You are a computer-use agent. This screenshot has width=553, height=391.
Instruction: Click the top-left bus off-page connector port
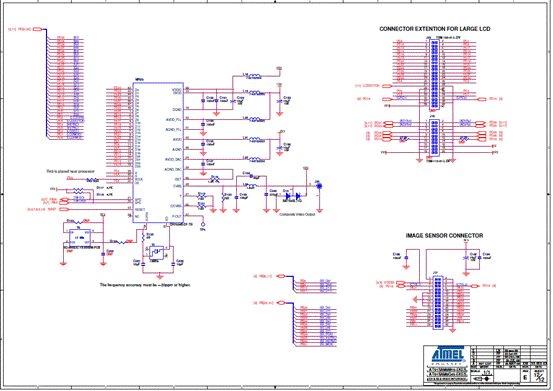click(x=38, y=29)
